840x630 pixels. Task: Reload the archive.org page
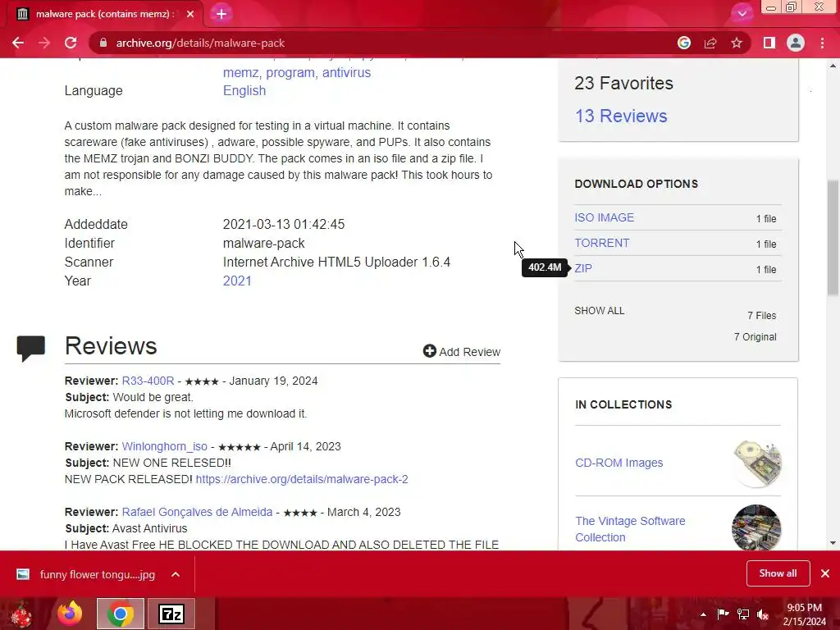pos(71,43)
